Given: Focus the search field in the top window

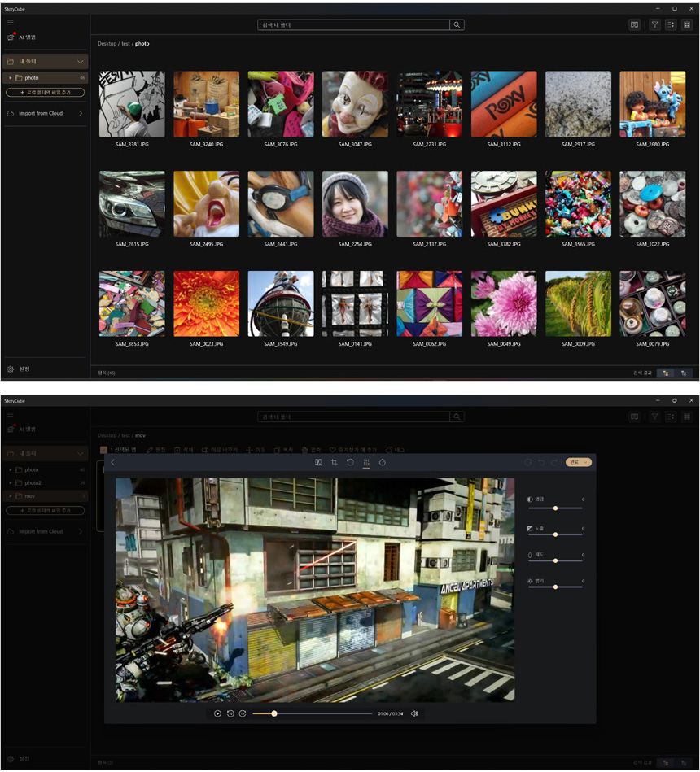Looking at the screenshot, I should pyautogui.click(x=354, y=24).
